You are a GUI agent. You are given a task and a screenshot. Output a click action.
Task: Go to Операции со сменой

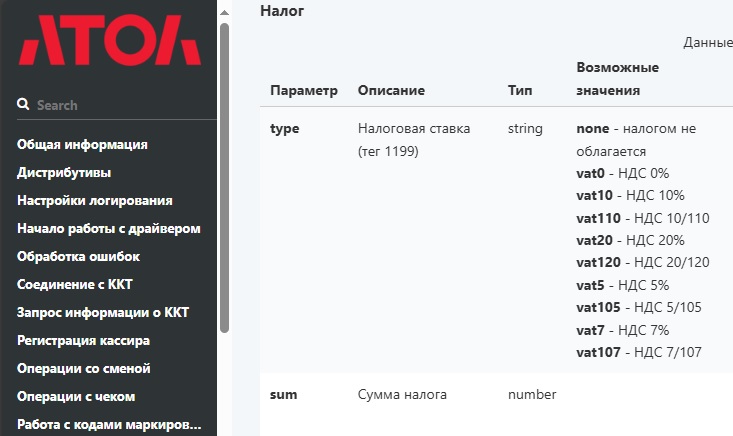84,369
